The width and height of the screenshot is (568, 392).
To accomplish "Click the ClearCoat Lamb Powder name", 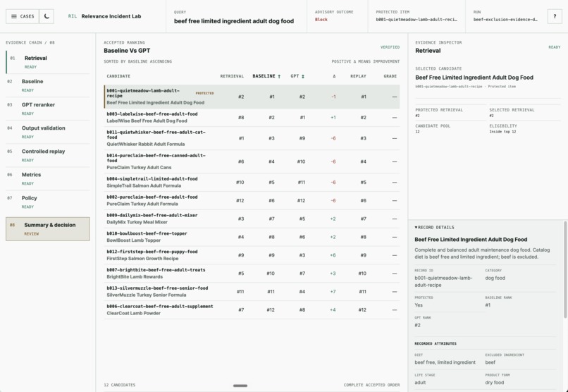I will tap(133, 313).
